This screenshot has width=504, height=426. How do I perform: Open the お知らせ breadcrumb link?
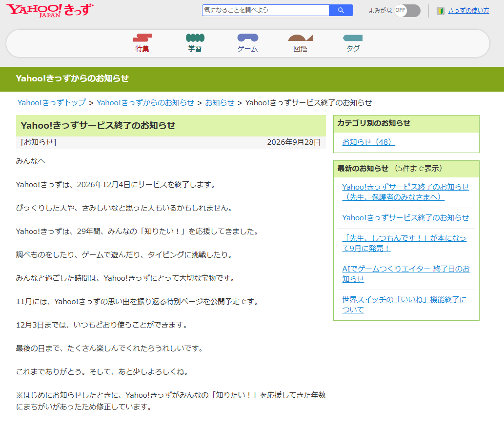(x=220, y=103)
